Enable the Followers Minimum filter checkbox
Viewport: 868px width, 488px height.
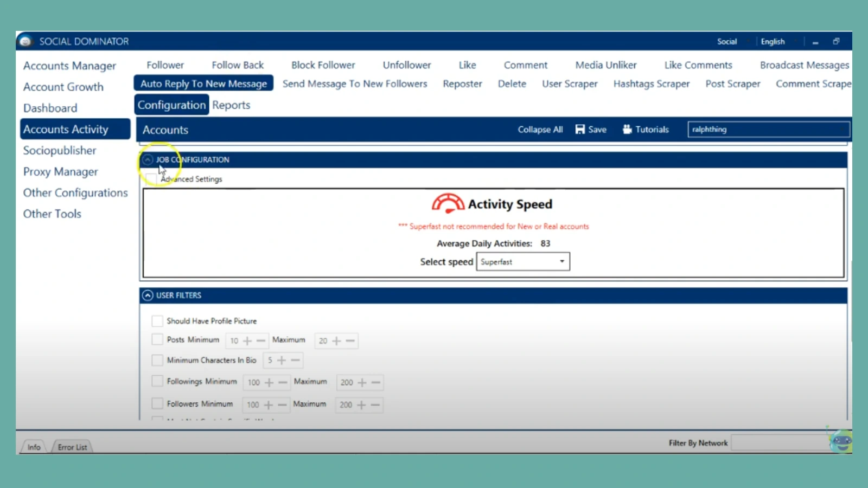tap(157, 403)
